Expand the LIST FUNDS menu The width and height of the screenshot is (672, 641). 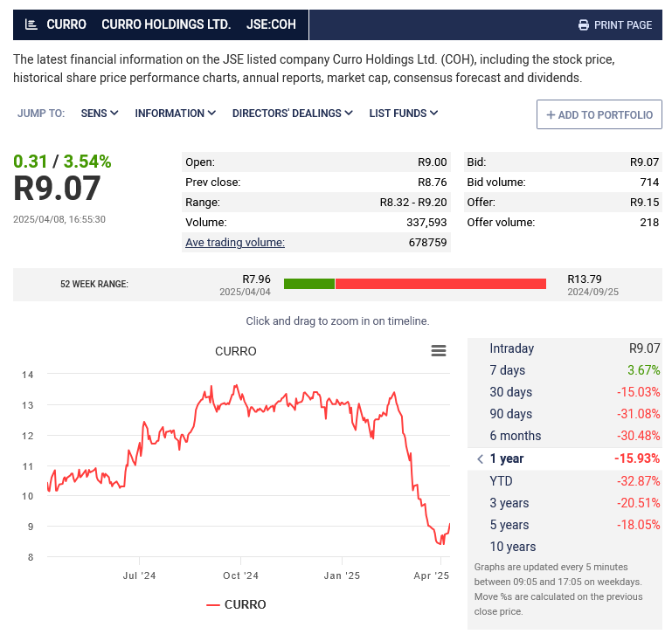[403, 113]
